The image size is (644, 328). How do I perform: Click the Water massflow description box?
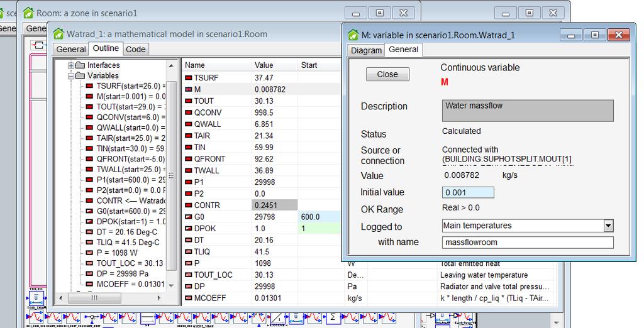click(x=528, y=111)
